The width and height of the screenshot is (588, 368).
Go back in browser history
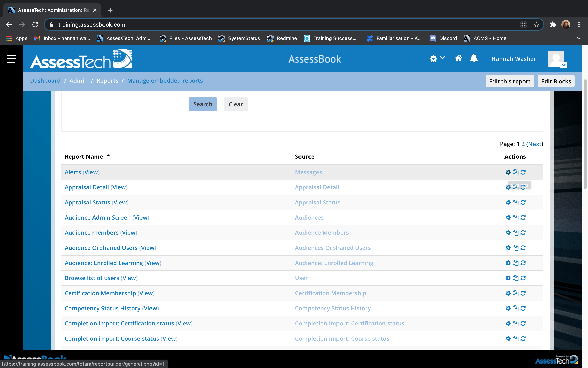(x=9, y=25)
